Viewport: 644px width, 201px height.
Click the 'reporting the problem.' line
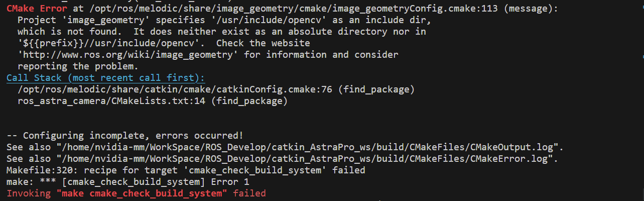click(x=78, y=66)
